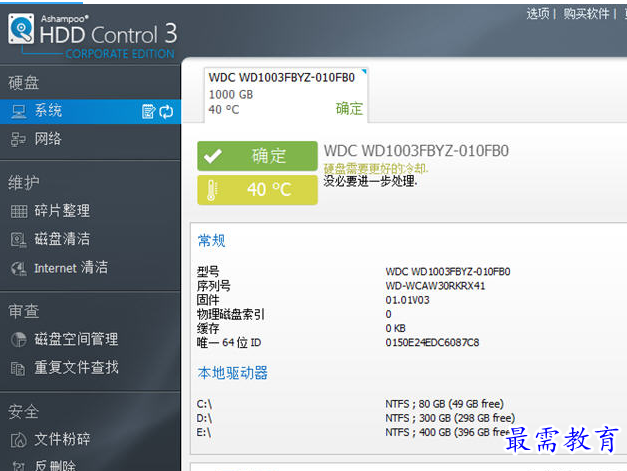Select the 系统 computer icon in sidebar

tap(18, 111)
